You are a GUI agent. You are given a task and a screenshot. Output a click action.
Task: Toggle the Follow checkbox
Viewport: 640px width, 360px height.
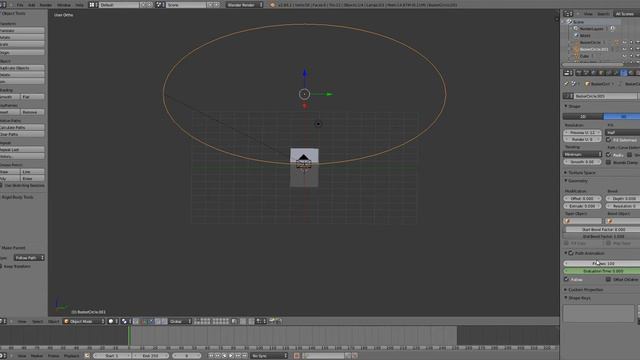(566, 279)
